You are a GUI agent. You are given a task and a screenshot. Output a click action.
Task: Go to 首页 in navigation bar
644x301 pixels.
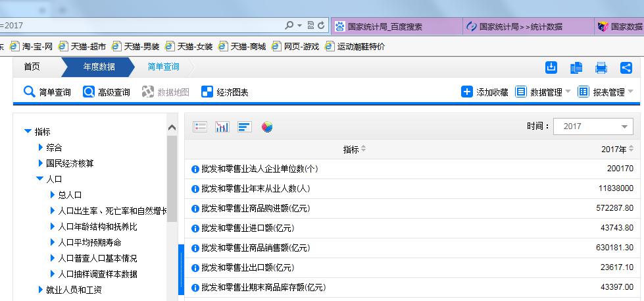[32, 67]
